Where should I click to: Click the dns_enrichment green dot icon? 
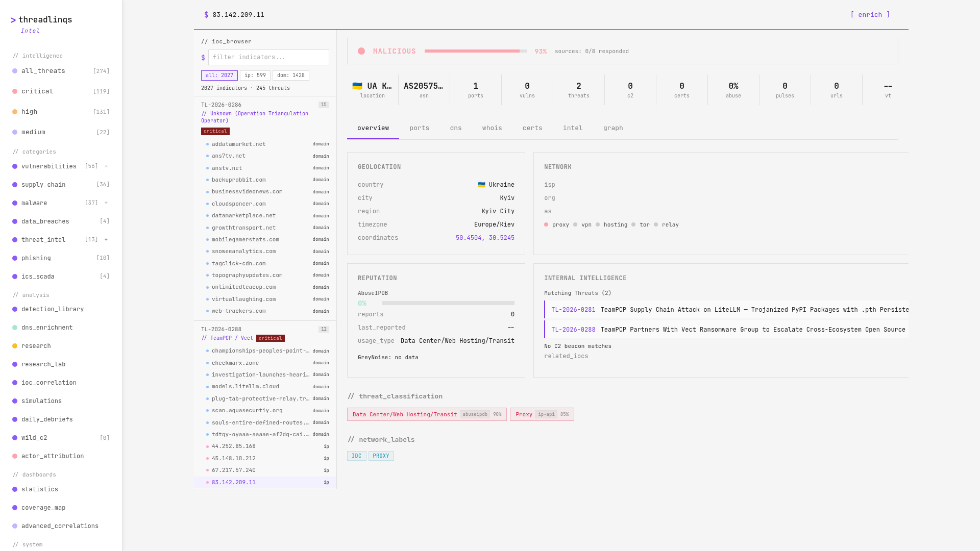tap(15, 328)
